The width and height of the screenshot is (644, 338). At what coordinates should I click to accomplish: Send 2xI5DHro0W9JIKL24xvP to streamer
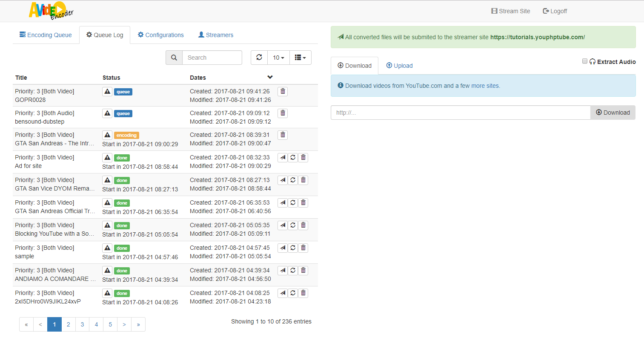[x=283, y=293]
